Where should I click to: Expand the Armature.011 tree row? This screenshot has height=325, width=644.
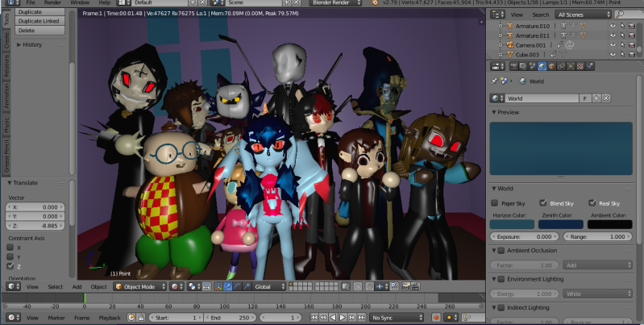(x=501, y=35)
